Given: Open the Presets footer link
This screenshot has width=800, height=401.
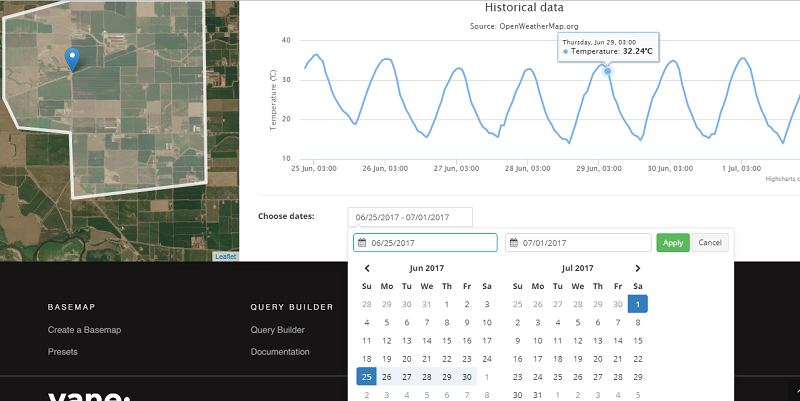Looking at the screenshot, I should [62, 352].
